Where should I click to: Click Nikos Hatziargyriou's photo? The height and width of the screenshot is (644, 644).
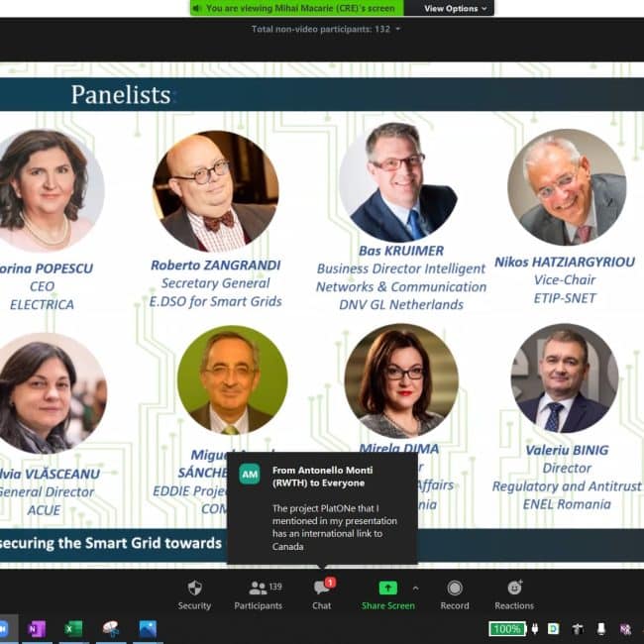pos(567,187)
